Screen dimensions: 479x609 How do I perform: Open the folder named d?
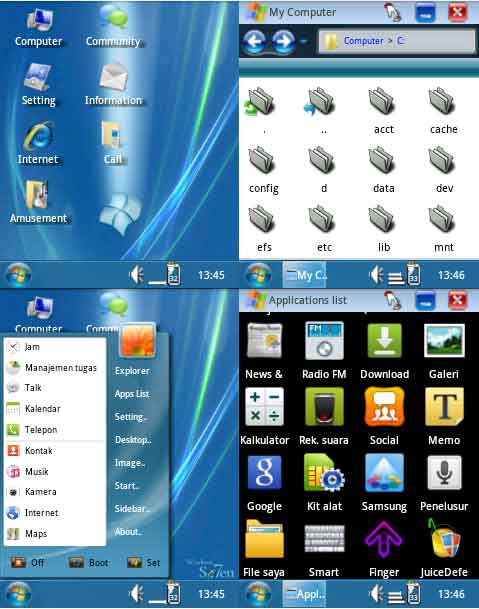point(324,170)
